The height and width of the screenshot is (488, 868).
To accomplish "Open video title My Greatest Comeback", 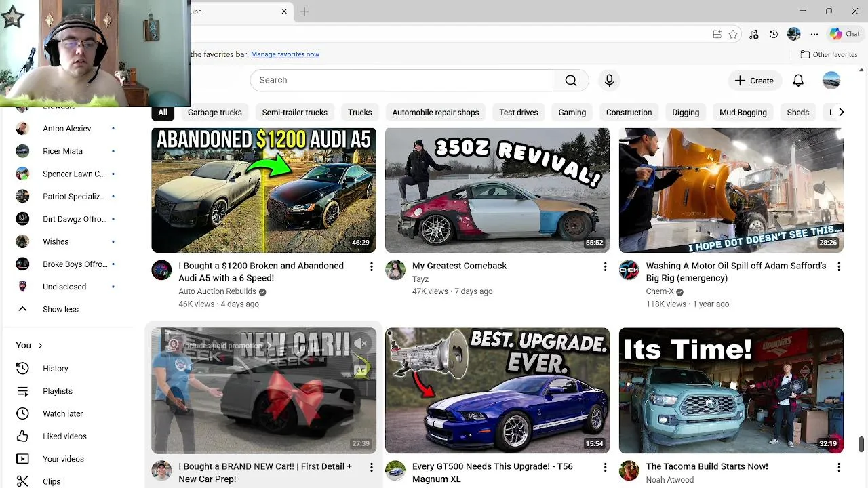I will point(459,266).
